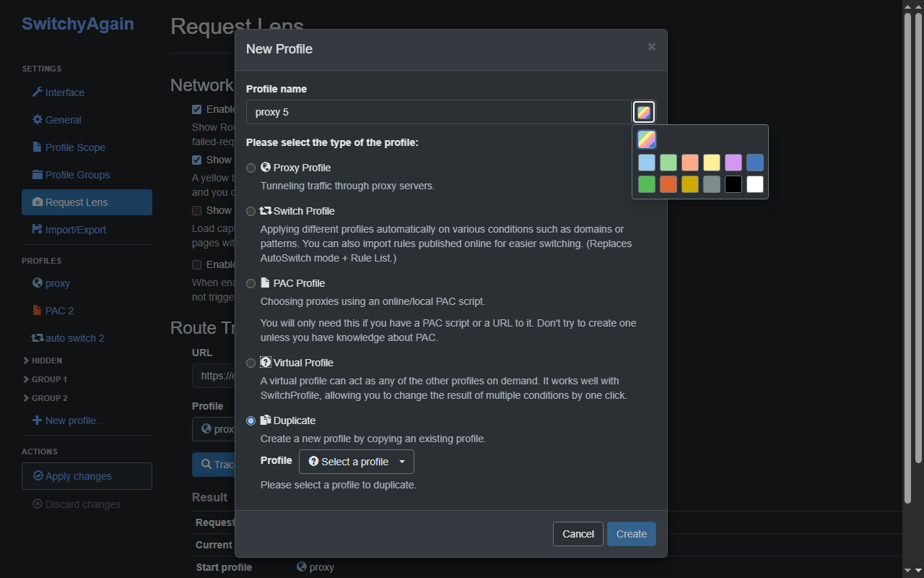The width and height of the screenshot is (924, 578).
Task: Click the copy icon next to Duplicate
Action: pyautogui.click(x=266, y=420)
